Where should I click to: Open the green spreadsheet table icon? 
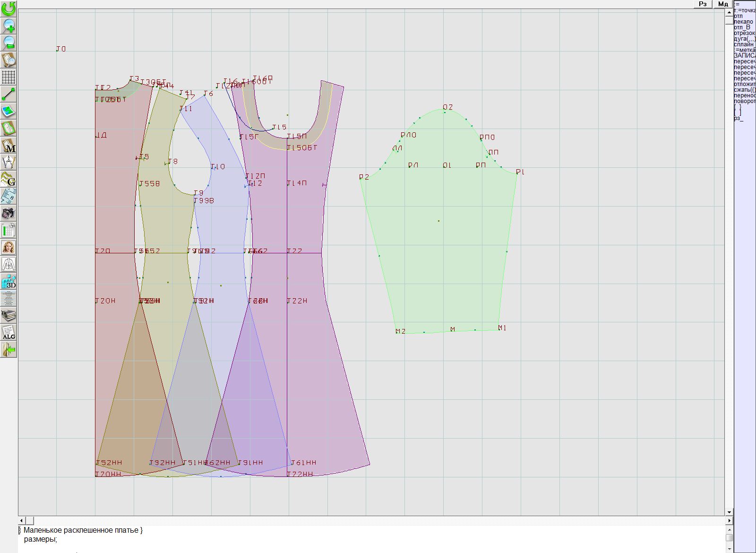[x=9, y=230]
